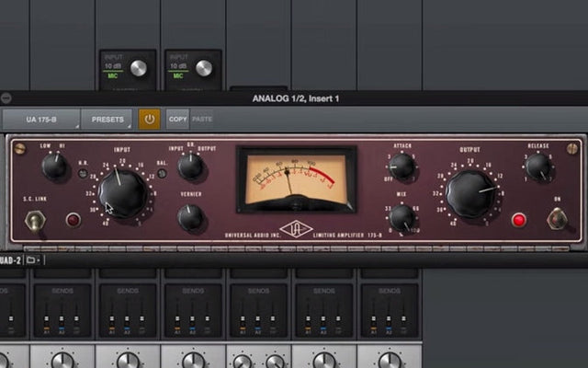Click the UA diamond logo
Screen dimensions: 588x368
point(296,229)
